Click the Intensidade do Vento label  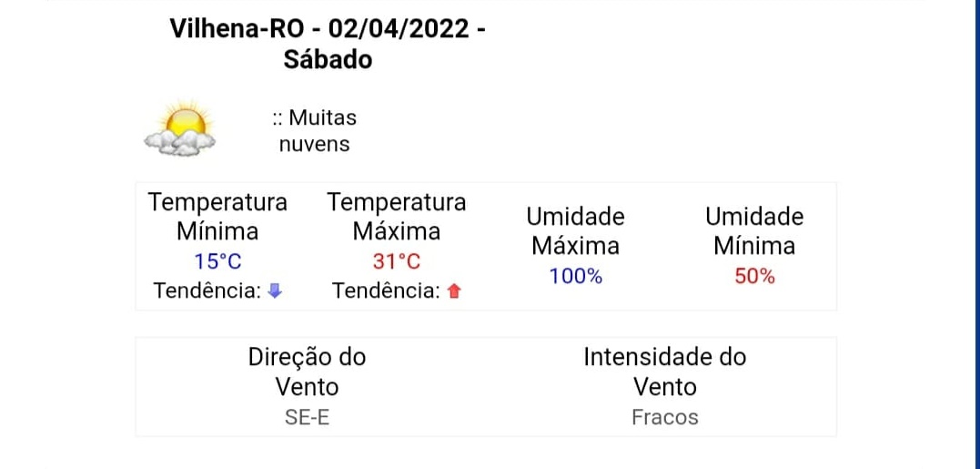click(x=665, y=372)
